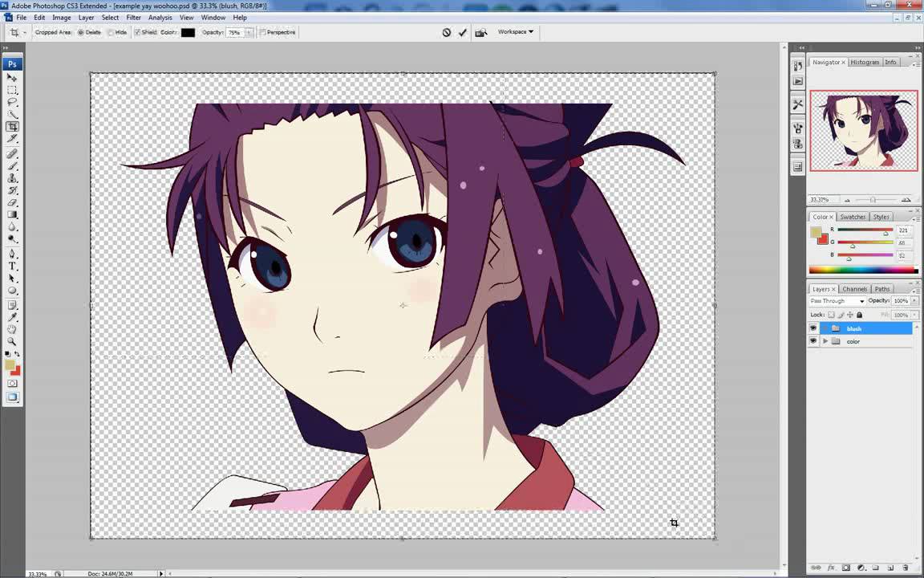Toggle the Shield checkbox
924x578 pixels.
[x=137, y=32]
